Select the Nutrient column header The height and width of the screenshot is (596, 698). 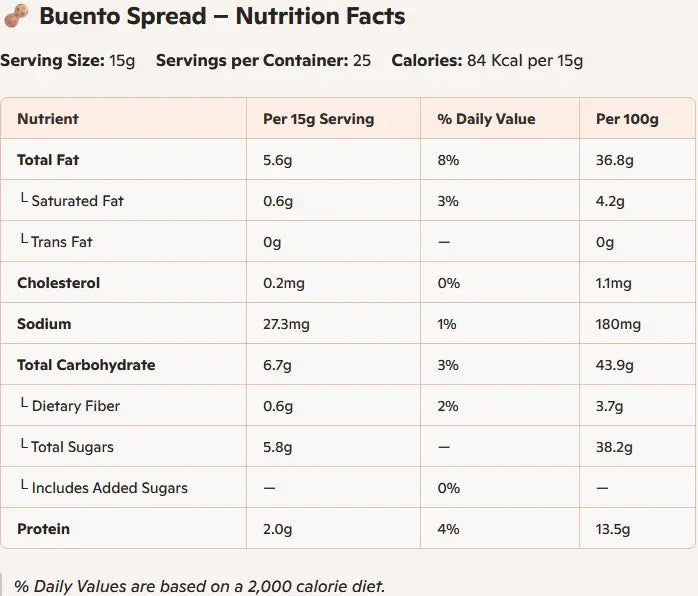point(48,119)
